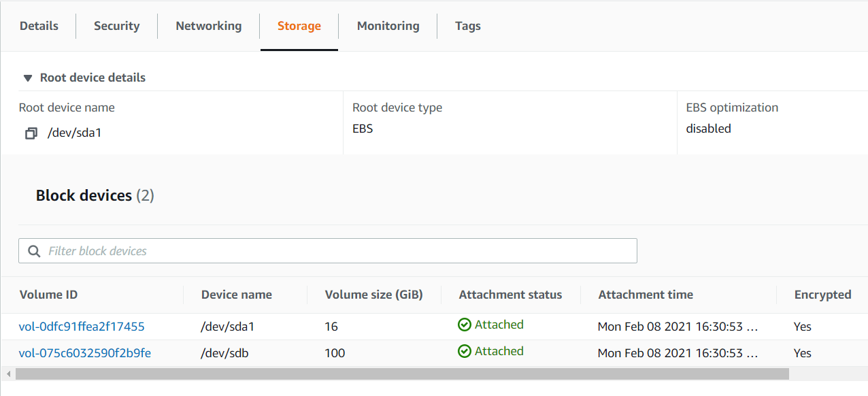
Task: Click the Attachment time column header
Action: coord(645,295)
